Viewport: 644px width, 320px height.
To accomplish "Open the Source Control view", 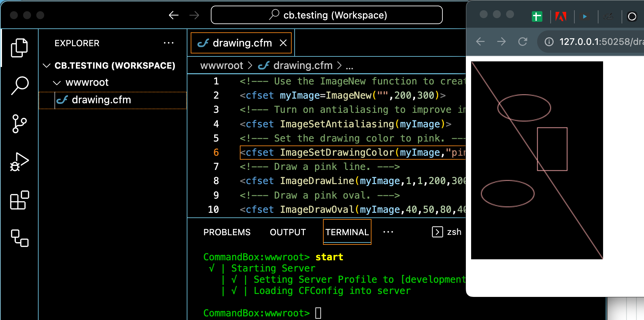I will (19, 124).
